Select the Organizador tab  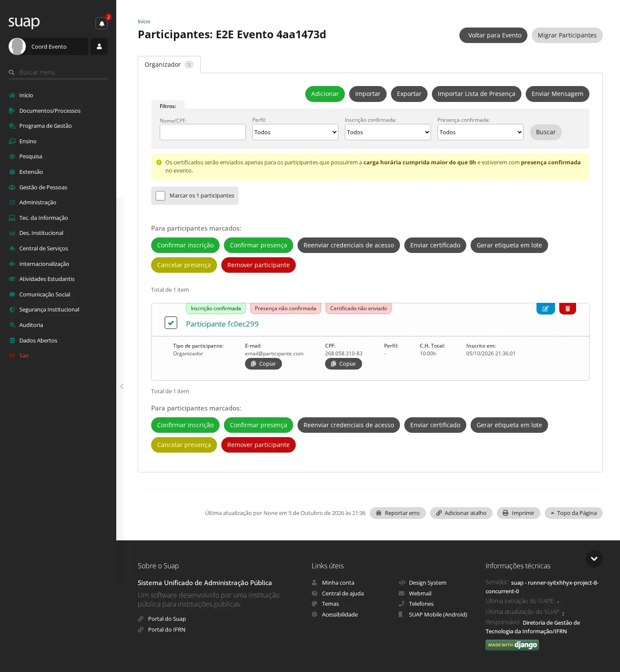(169, 65)
